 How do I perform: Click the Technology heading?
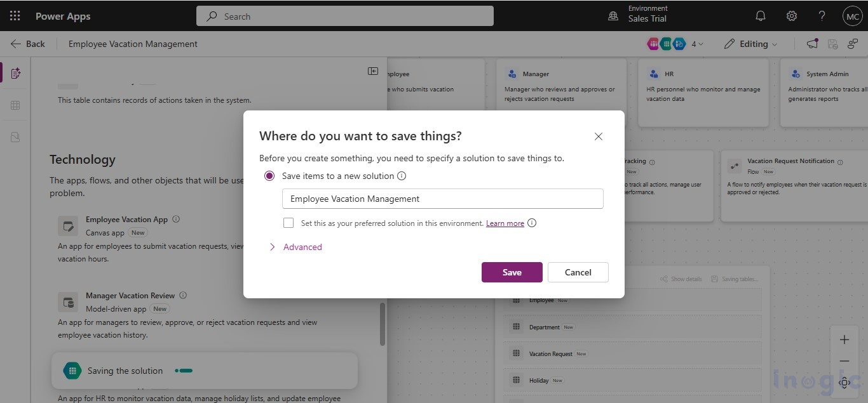(83, 159)
